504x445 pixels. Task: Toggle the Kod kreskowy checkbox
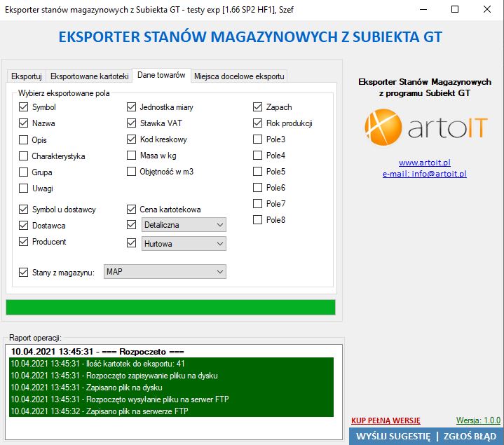point(132,139)
